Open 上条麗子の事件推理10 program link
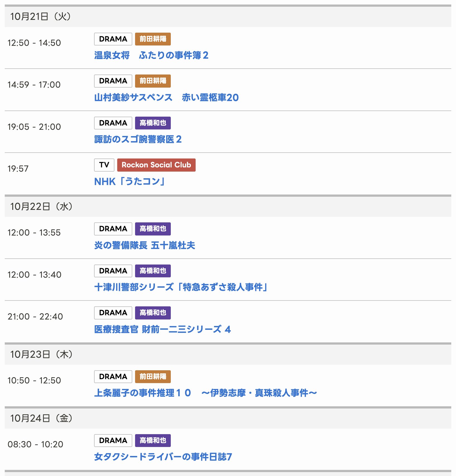The image size is (456, 476). [x=205, y=393]
